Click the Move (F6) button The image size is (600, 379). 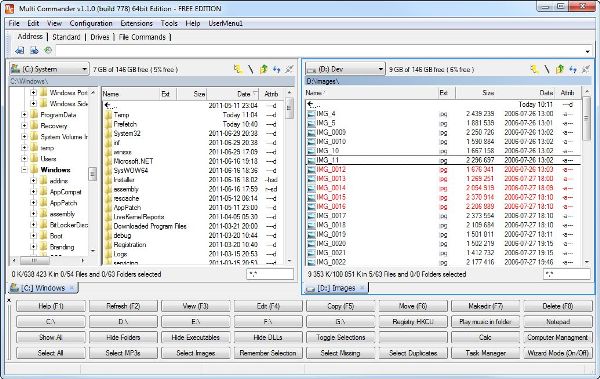point(413,306)
